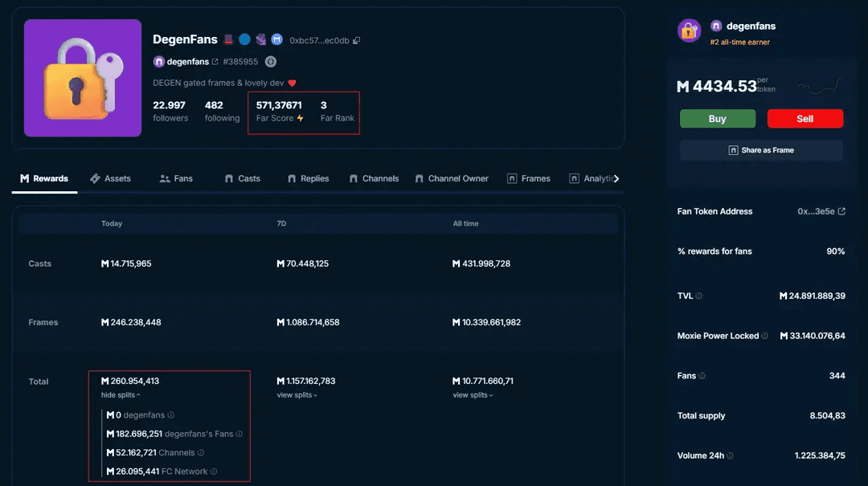Click the Rewards tab M icon
The height and width of the screenshot is (486, 868).
click(24, 178)
